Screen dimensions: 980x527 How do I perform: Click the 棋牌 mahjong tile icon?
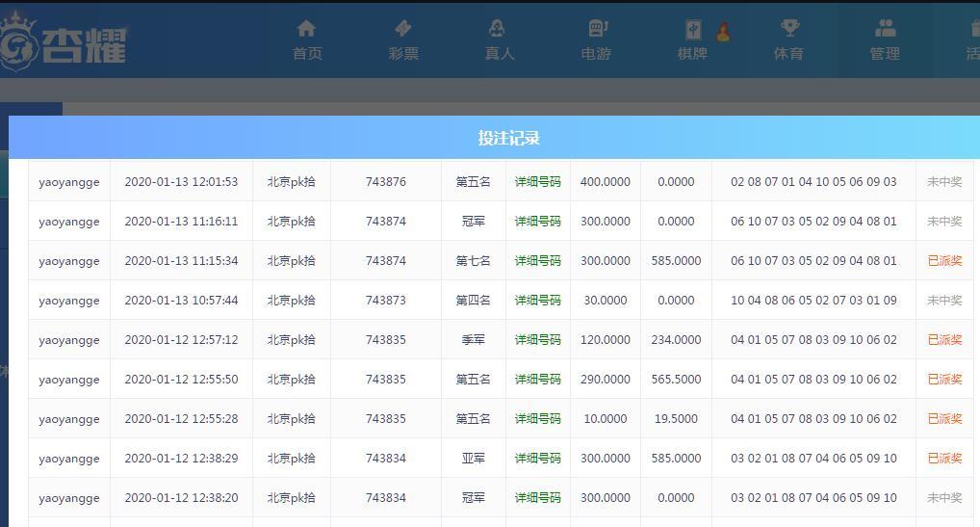[693, 29]
